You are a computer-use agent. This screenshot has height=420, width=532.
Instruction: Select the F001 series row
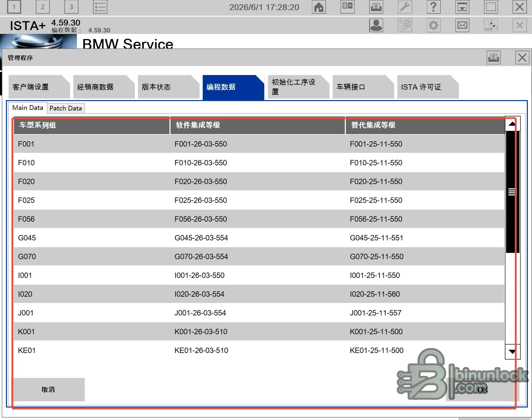click(259, 144)
